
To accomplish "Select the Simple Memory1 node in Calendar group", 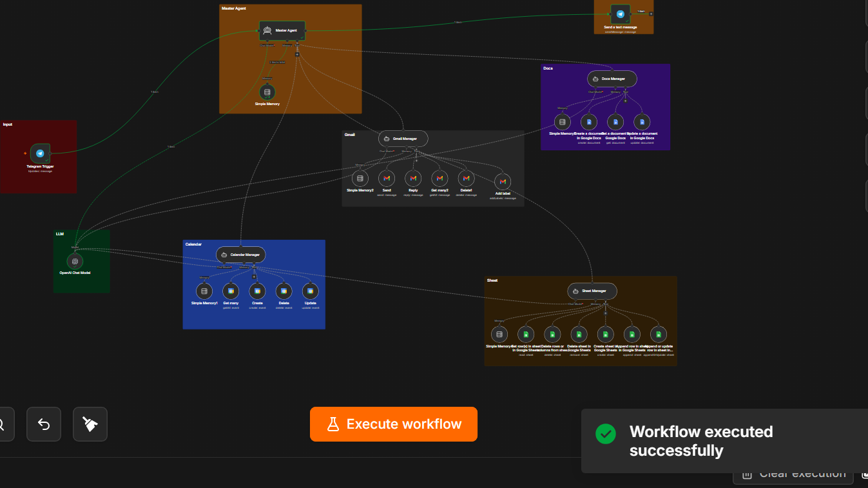I will point(204,291).
